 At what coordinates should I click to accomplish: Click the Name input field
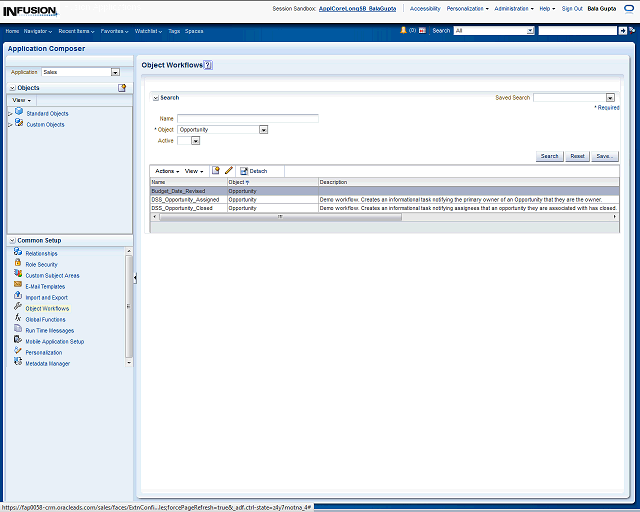coord(247,119)
